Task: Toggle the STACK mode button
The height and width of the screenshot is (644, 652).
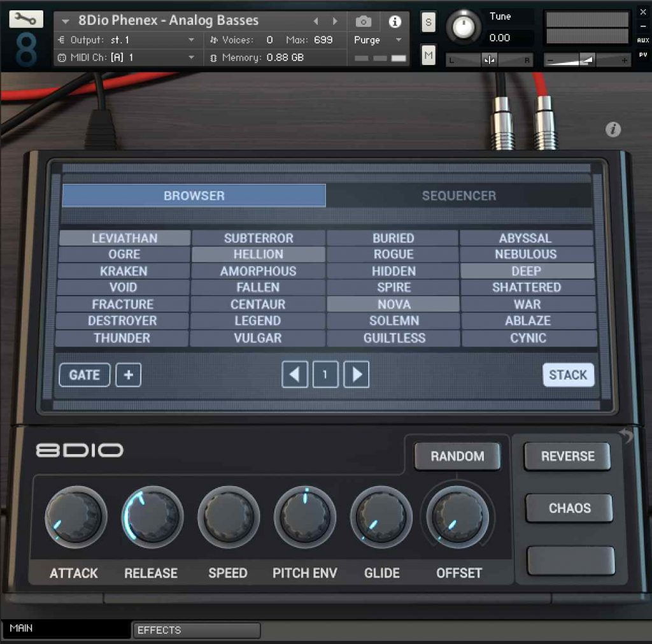Action: point(568,375)
